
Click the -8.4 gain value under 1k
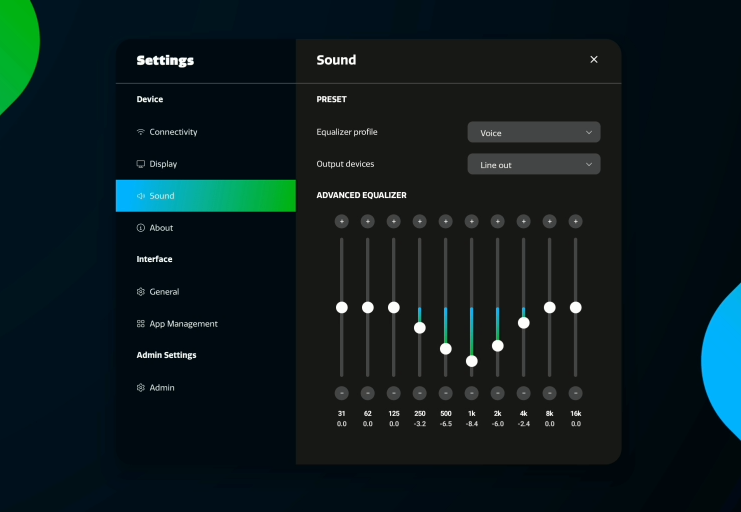coord(472,424)
